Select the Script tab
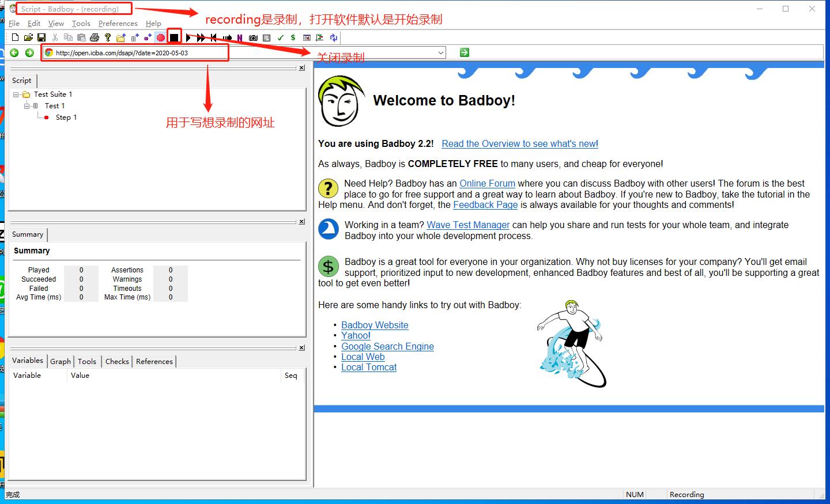 22,81
